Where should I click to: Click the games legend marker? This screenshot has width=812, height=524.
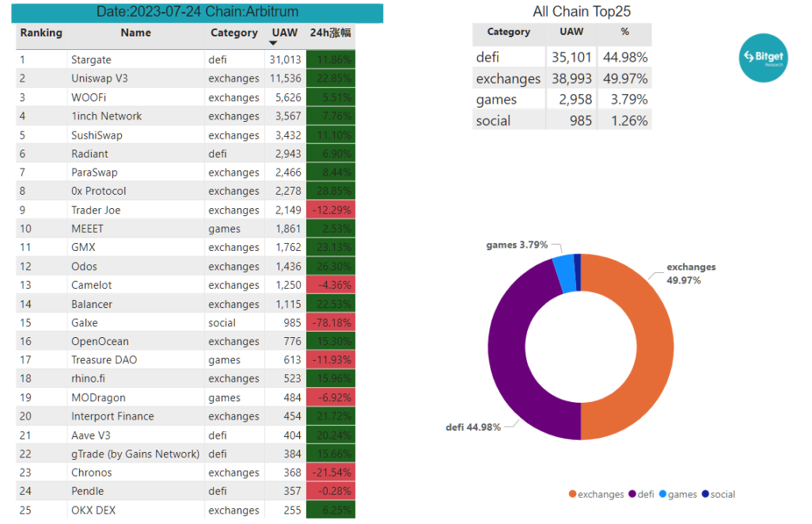663,494
